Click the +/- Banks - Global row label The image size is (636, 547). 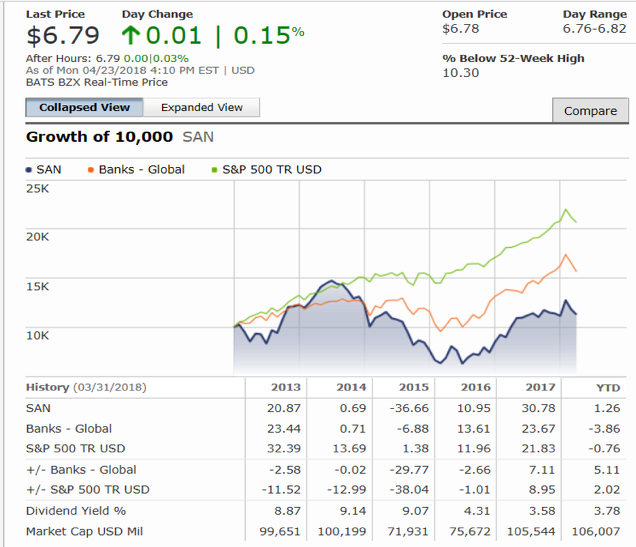81,470
